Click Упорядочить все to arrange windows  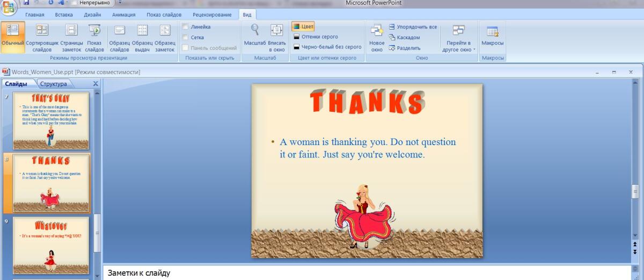tap(412, 27)
